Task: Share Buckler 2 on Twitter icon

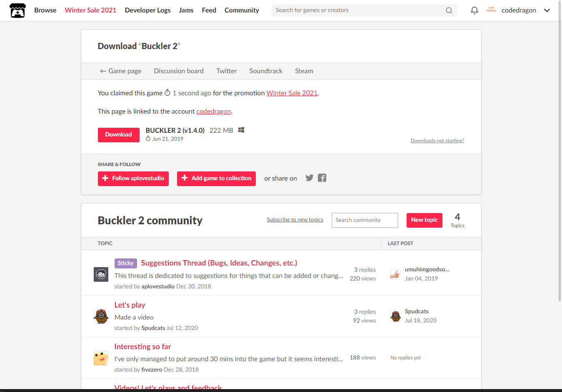Action: [310, 178]
